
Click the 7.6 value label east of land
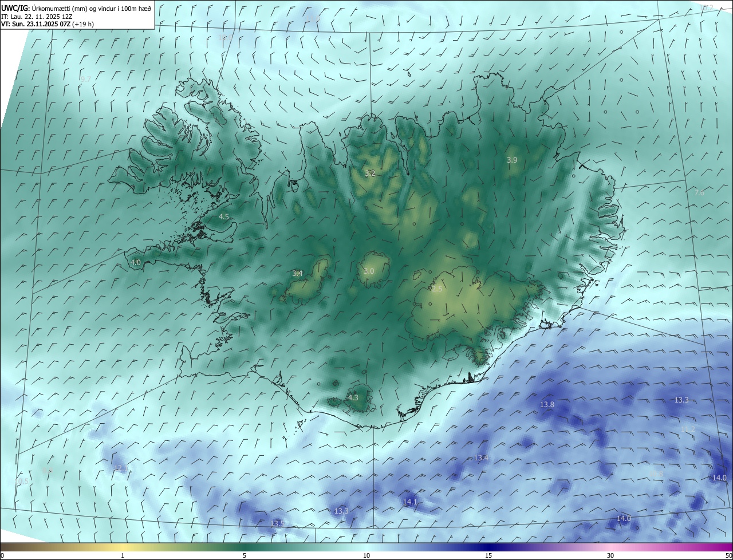(699, 193)
